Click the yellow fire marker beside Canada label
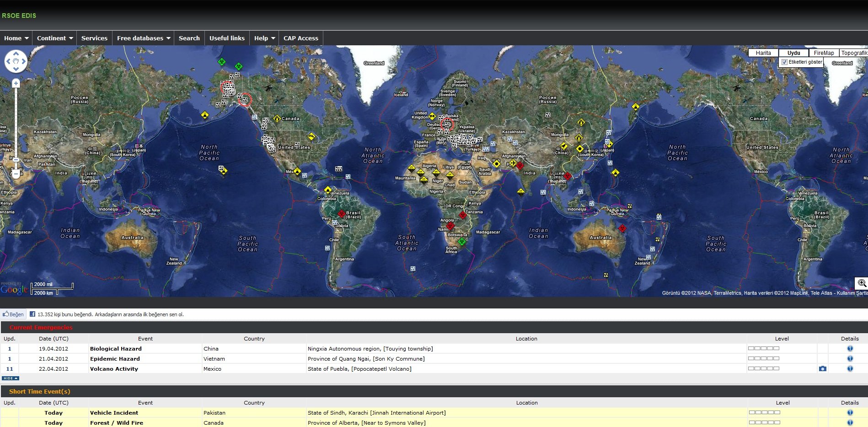This screenshot has height=427, width=868. point(277,119)
